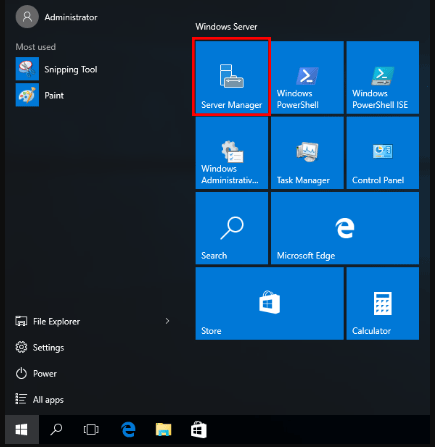Launch the Calculator tile
This screenshot has width=435, height=447.
tap(383, 304)
